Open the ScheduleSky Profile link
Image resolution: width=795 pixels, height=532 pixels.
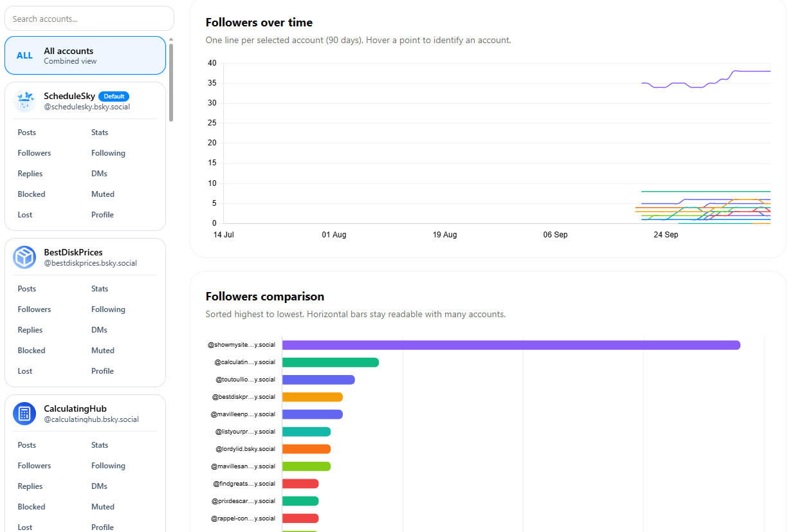click(x=102, y=215)
